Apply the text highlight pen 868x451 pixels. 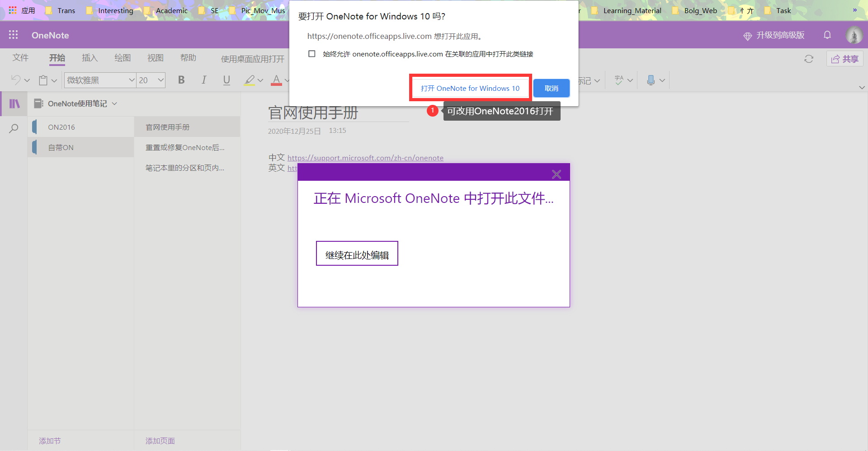click(249, 80)
